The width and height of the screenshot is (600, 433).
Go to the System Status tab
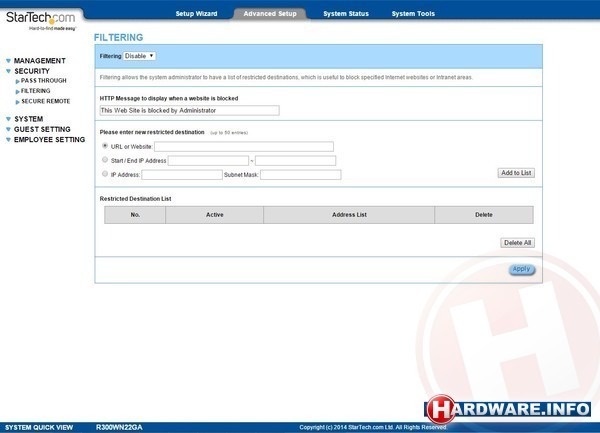click(x=346, y=14)
